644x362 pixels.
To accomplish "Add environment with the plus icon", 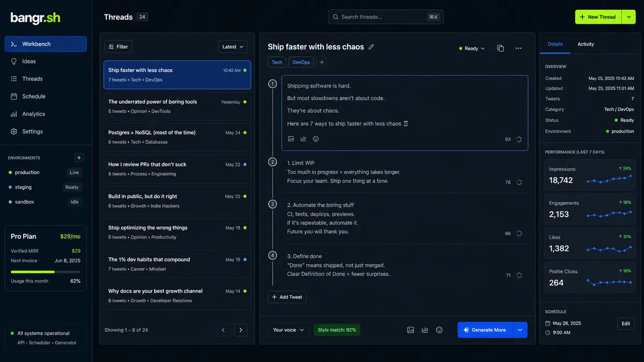I will (79, 158).
